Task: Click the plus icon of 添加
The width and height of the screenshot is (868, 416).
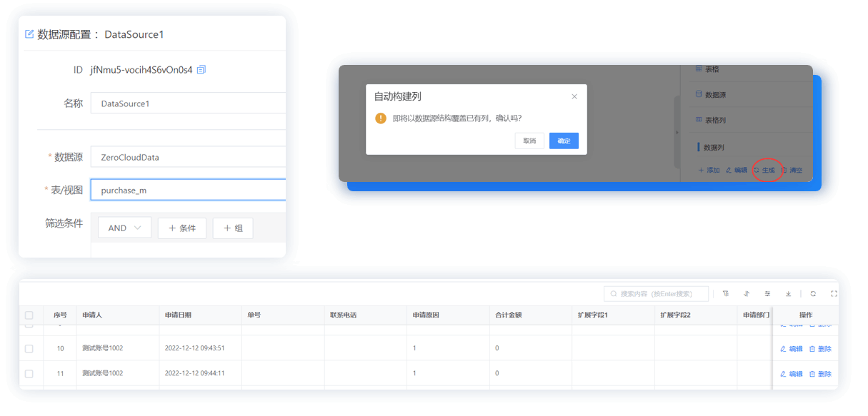Action: pos(702,171)
